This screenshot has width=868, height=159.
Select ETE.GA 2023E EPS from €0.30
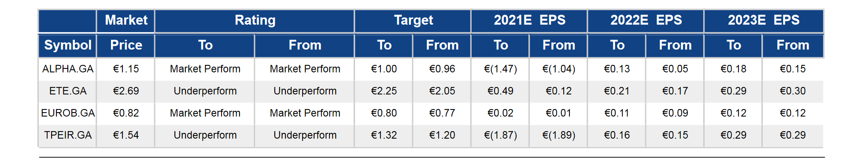[793, 91]
